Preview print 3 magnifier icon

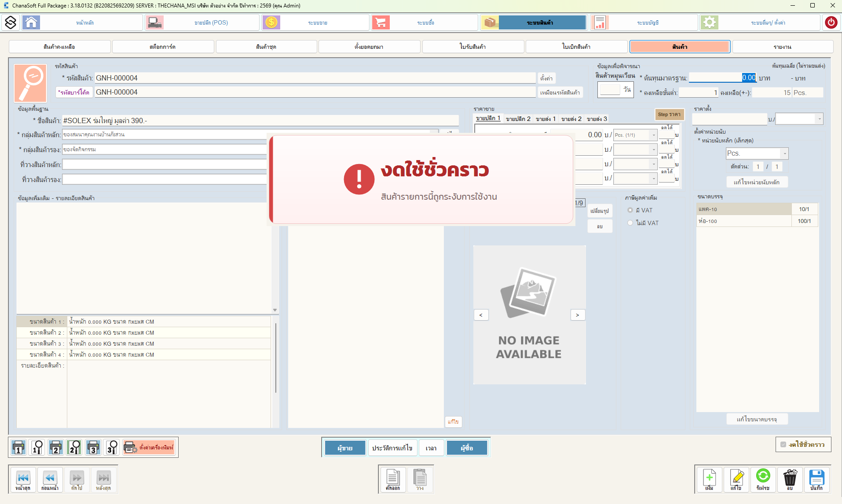(112, 447)
